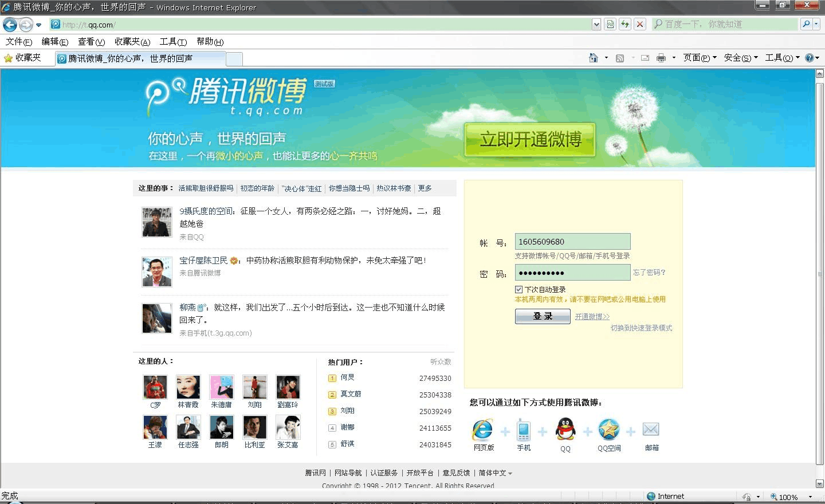Open the 工具 command bar dropdown
The width and height of the screenshot is (825, 504).
tap(782, 58)
